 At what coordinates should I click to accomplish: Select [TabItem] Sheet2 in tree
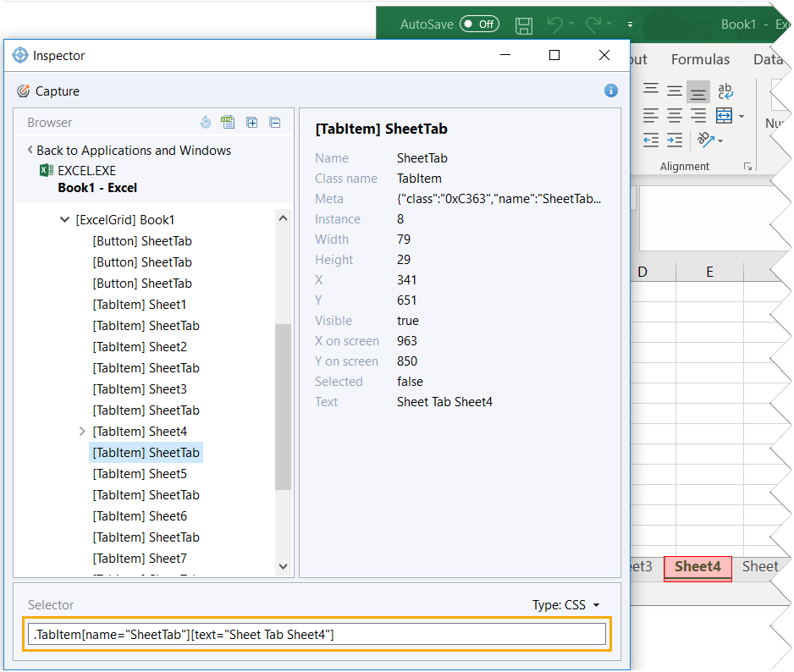(140, 347)
